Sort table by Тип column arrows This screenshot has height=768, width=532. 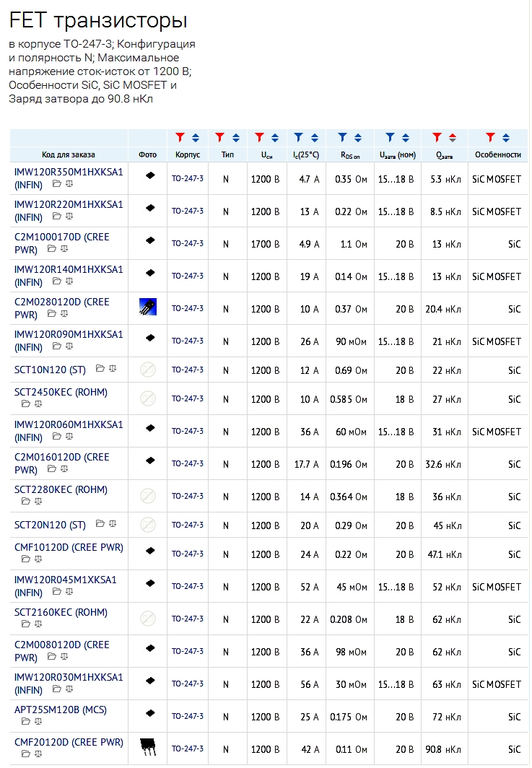pyautogui.click(x=236, y=138)
